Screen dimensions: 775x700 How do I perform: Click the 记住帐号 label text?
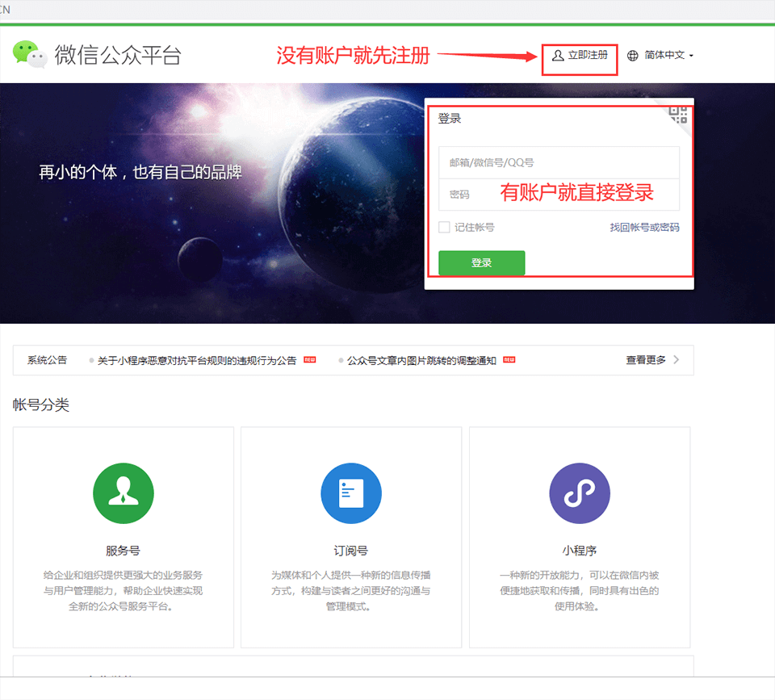tap(474, 227)
